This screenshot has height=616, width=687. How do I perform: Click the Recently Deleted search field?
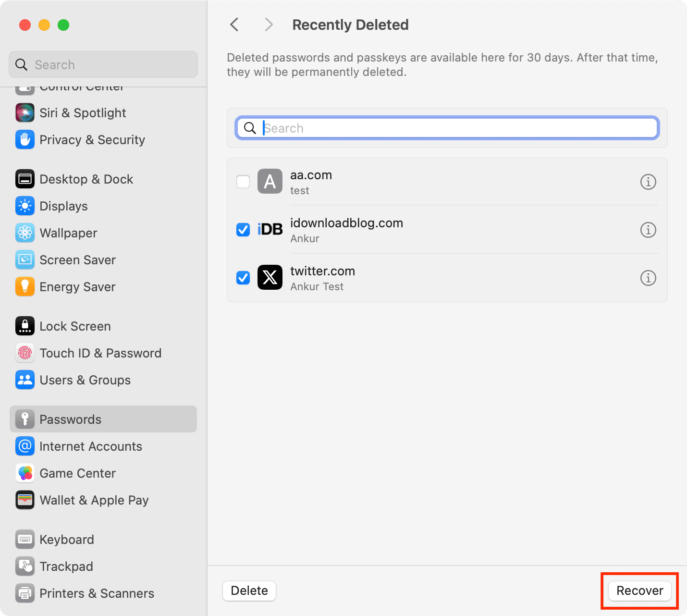[x=447, y=128]
